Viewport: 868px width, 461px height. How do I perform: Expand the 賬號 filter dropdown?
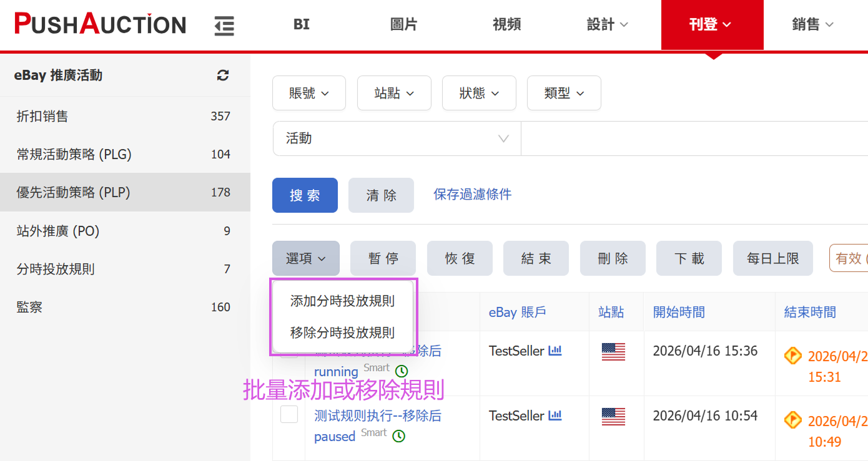point(309,94)
